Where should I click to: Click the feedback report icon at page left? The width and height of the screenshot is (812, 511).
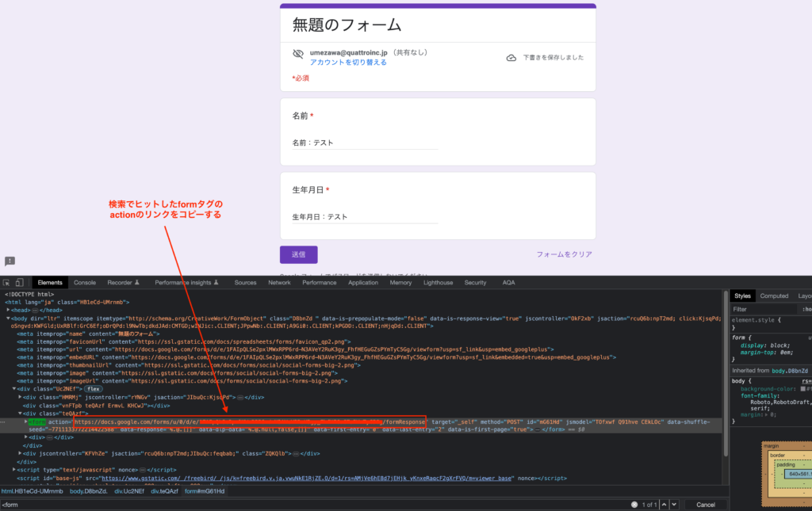click(x=10, y=261)
